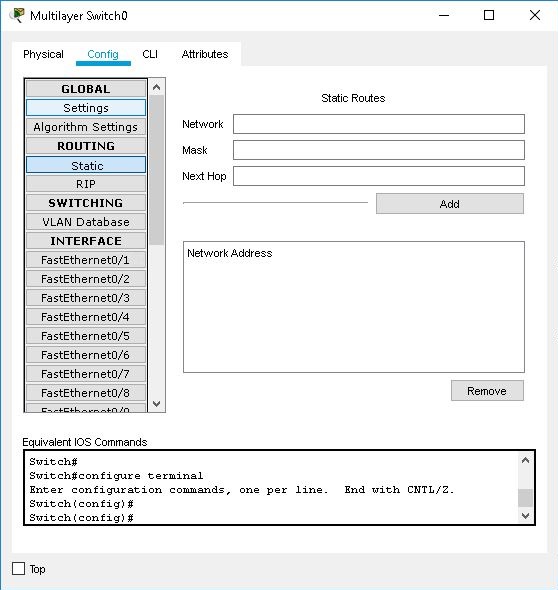Select interface FastEthernet0/1

[x=86, y=260]
